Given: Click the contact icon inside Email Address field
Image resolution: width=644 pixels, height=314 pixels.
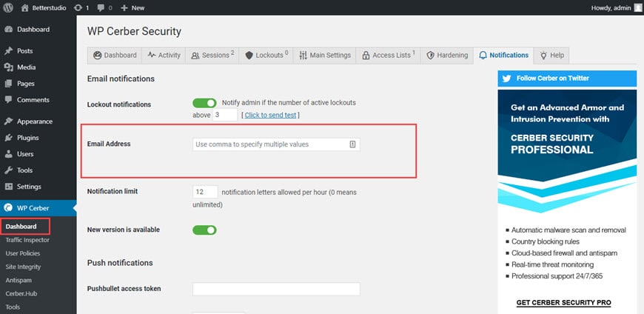Looking at the screenshot, I should point(352,144).
